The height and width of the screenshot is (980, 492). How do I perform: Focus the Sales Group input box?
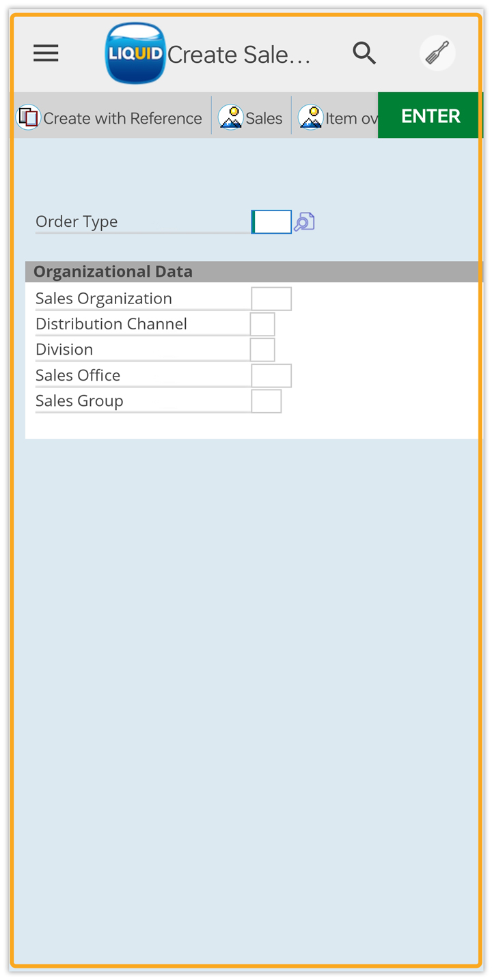click(x=266, y=401)
